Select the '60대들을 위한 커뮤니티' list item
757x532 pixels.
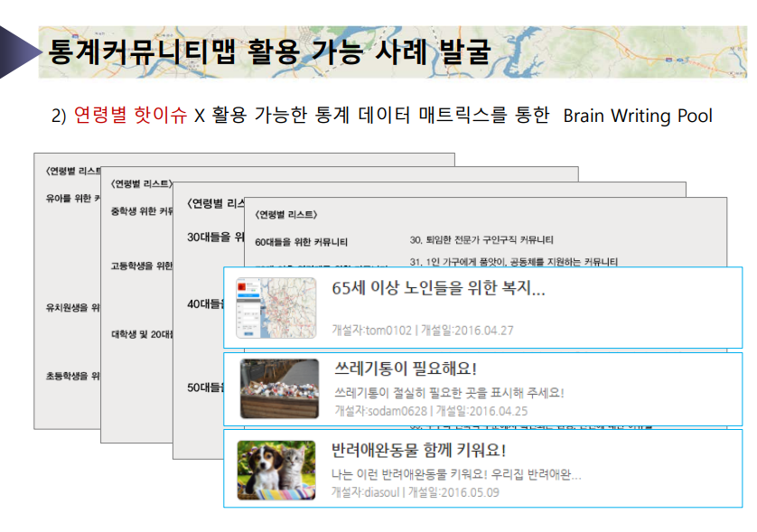[x=301, y=242]
